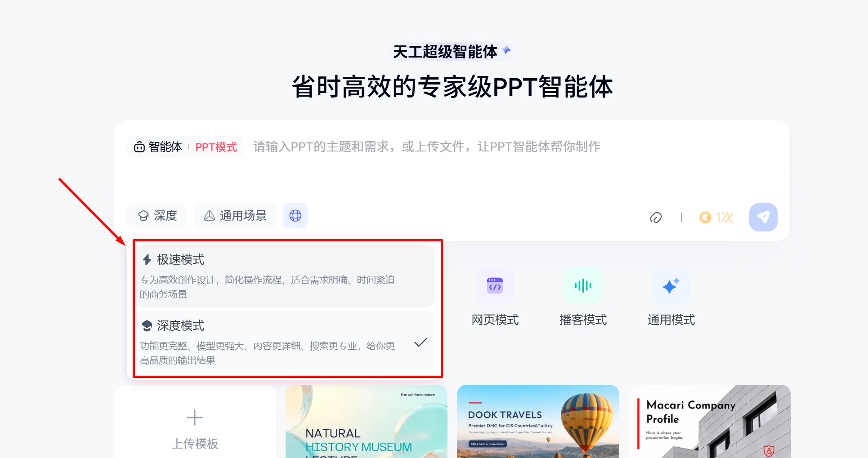Viewport: 868px width, 458px height.
Task: Click the lightning bolt icon of 极速模式
Action: 147,260
